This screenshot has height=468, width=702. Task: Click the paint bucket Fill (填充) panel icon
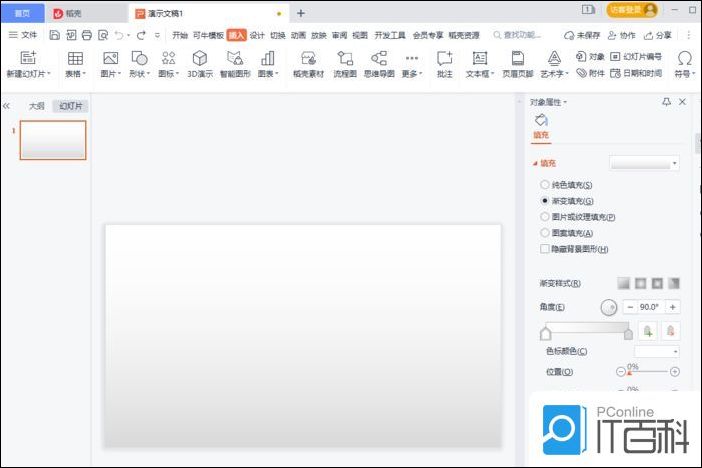click(x=541, y=120)
